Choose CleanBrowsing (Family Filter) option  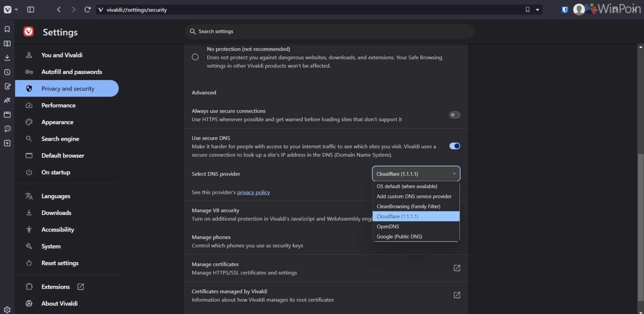point(416,206)
